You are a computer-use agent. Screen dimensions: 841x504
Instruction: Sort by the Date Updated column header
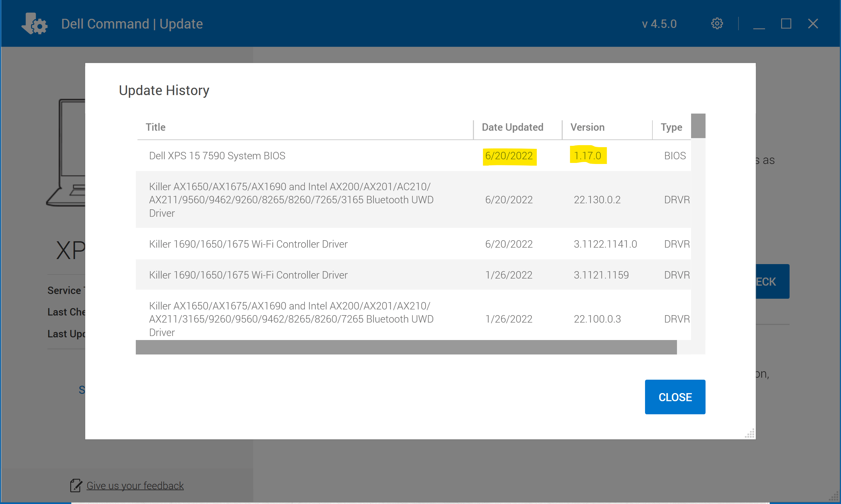(512, 127)
